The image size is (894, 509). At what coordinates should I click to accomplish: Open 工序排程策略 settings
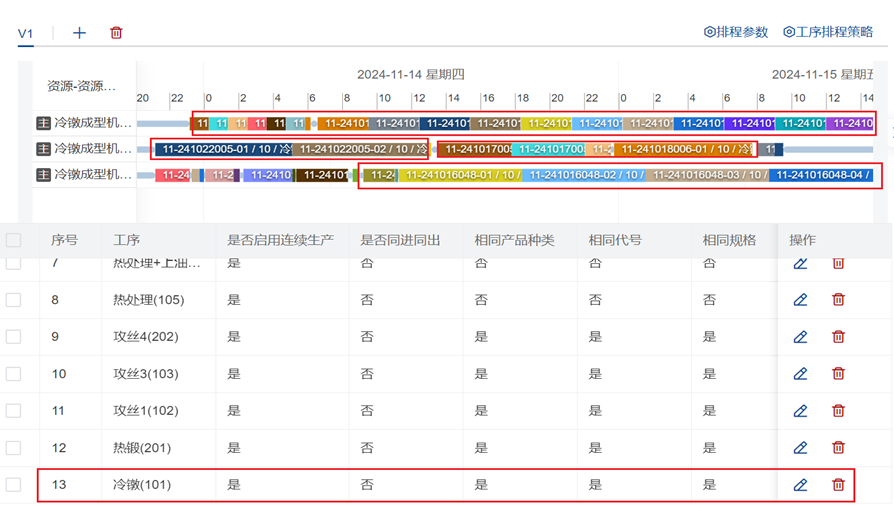(828, 32)
